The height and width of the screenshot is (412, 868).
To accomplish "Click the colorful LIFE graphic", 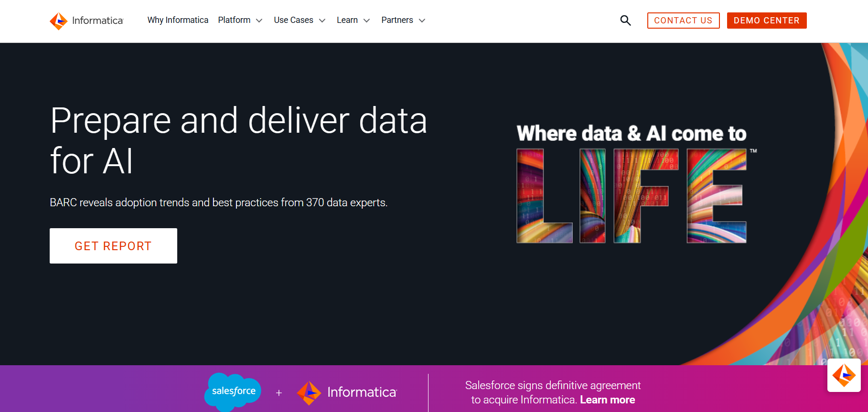I will pyautogui.click(x=632, y=196).
